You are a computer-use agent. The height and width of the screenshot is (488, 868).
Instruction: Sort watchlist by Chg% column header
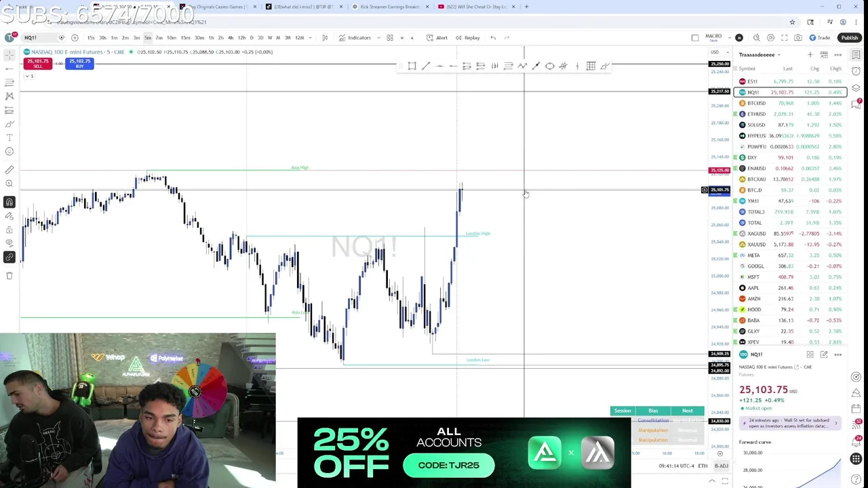835,68
